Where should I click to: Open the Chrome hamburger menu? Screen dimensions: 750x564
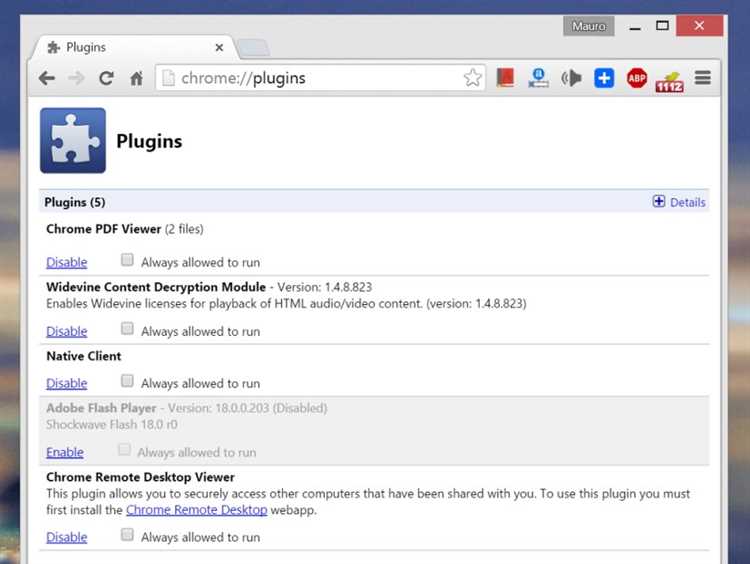click(703, 77)
